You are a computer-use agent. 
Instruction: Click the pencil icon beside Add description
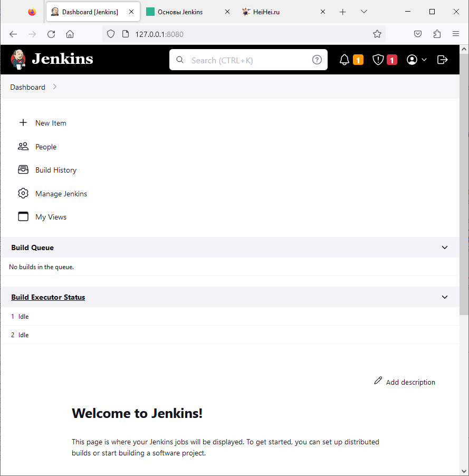point(378,380)
